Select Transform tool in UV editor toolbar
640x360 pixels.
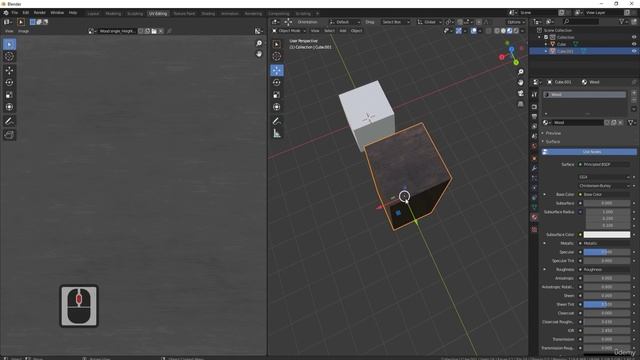[x=9, y=107]
